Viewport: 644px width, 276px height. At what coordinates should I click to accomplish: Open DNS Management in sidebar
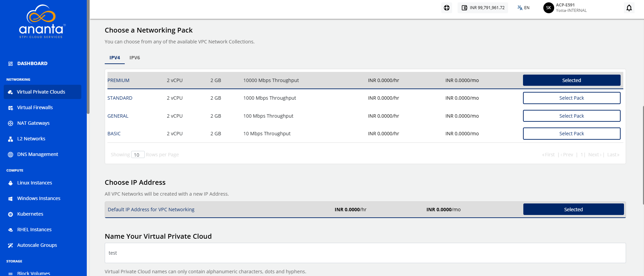click(38, 154)
